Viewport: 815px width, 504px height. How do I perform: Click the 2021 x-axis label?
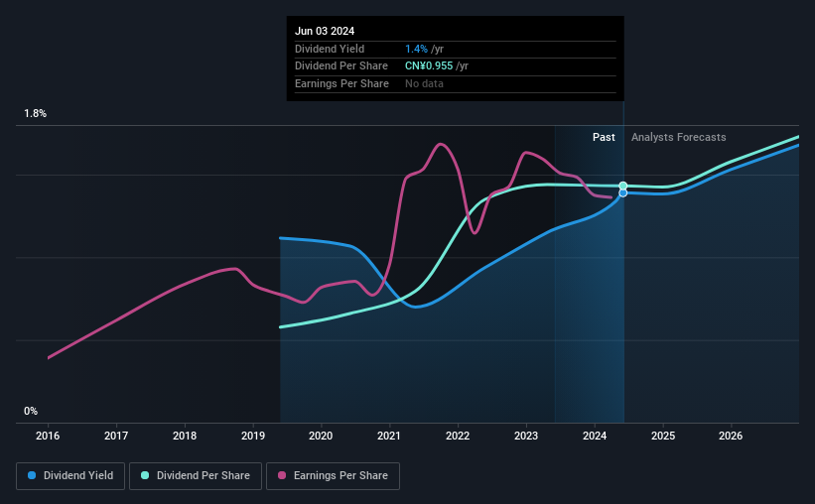point(389,436)
